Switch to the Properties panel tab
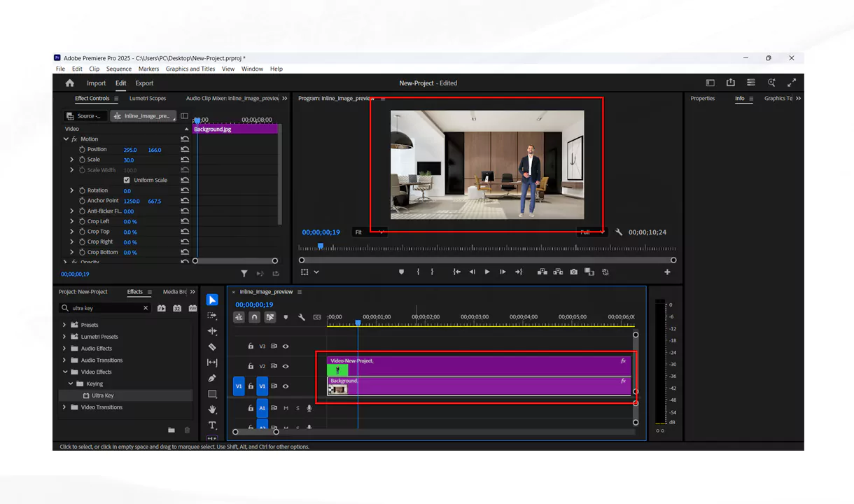The height and width of the screenshot is (504, 854). [x=703, y=99]
